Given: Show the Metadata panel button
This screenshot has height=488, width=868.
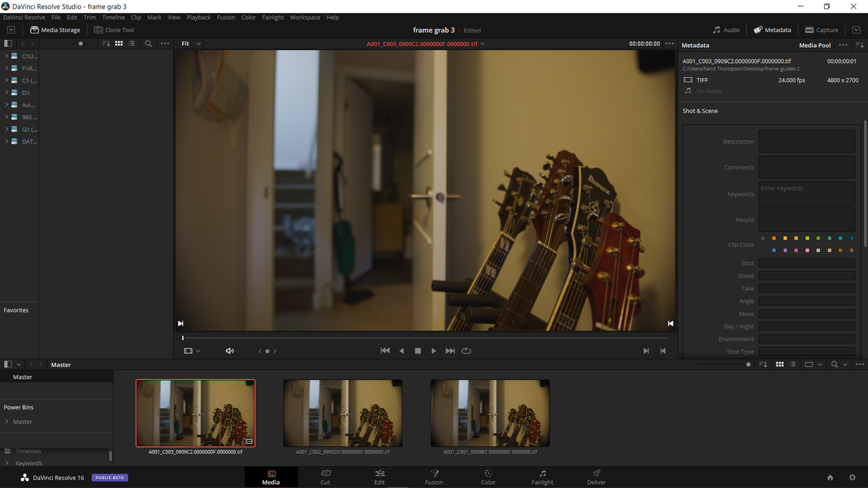Looking at the screenshot, I should (x=772, y=30).
